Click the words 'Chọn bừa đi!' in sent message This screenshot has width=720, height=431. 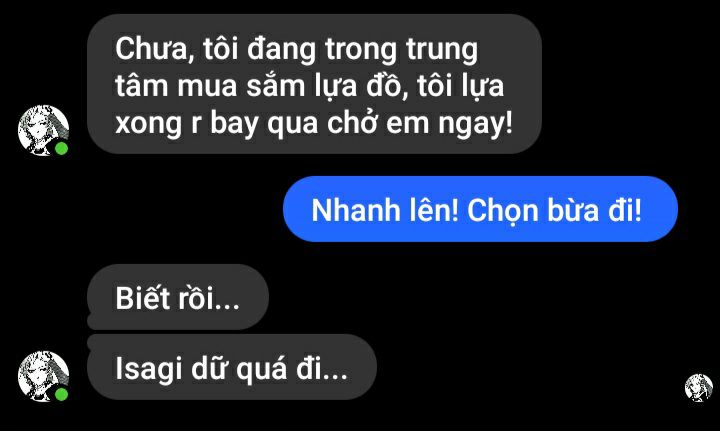click(x=554, y=211)
